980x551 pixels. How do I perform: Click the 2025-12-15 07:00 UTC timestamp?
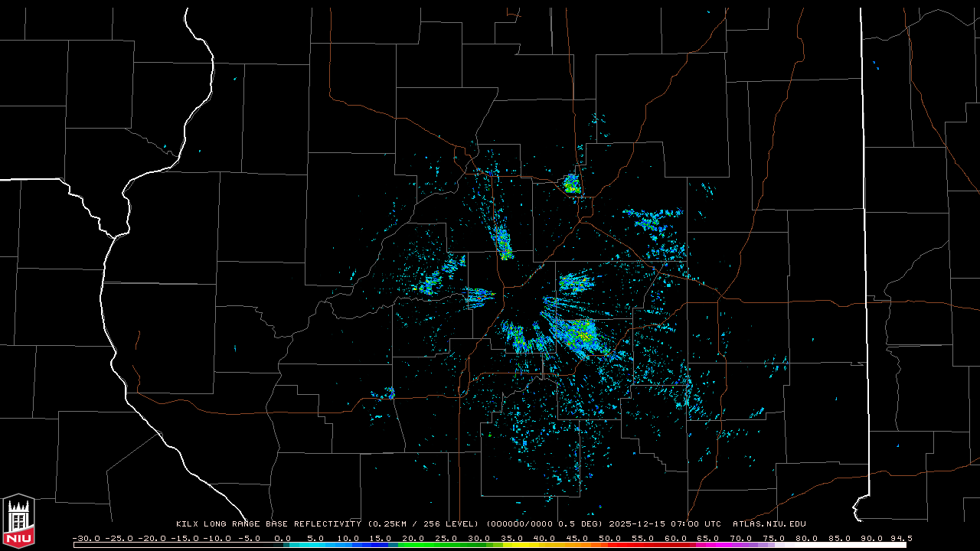coord(665,524)
